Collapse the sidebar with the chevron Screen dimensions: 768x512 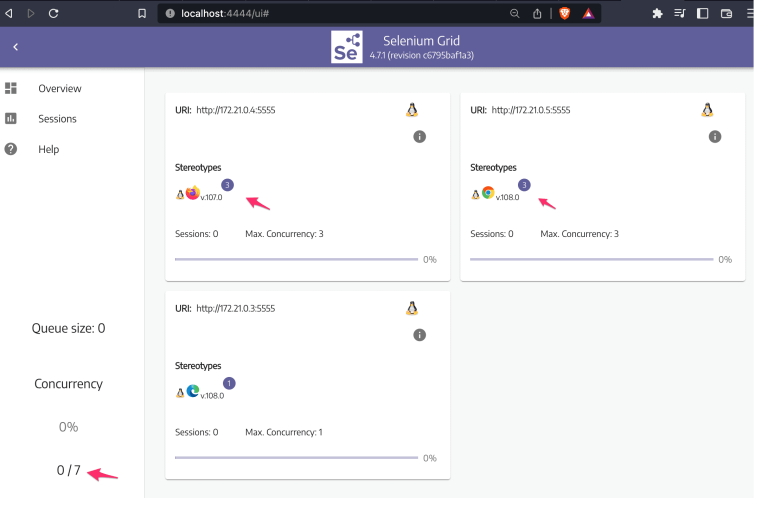(15, 47)
